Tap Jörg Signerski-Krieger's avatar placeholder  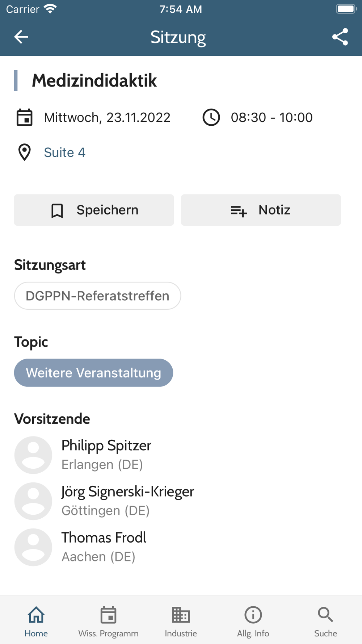(x=33, y=501)
